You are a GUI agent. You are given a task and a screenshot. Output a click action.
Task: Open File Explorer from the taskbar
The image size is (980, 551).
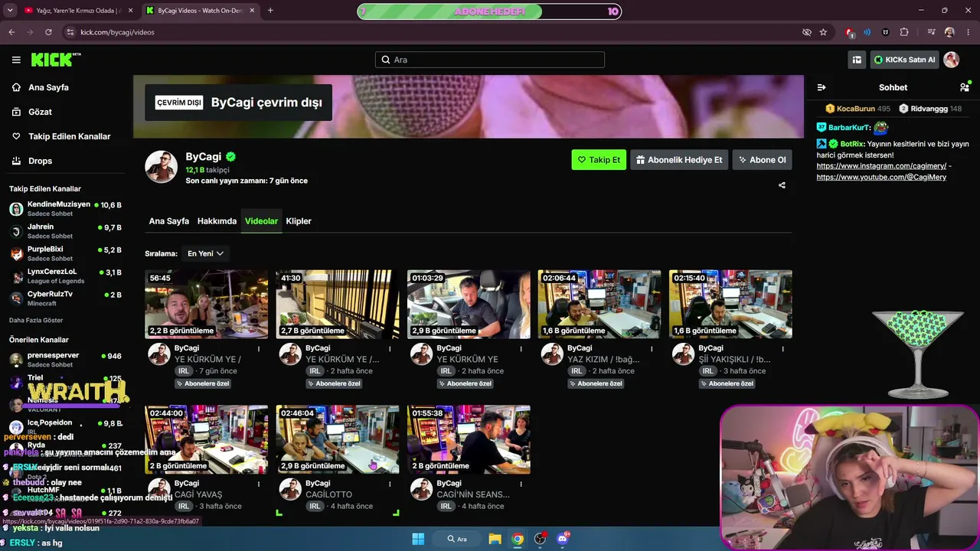click(495, 539)
